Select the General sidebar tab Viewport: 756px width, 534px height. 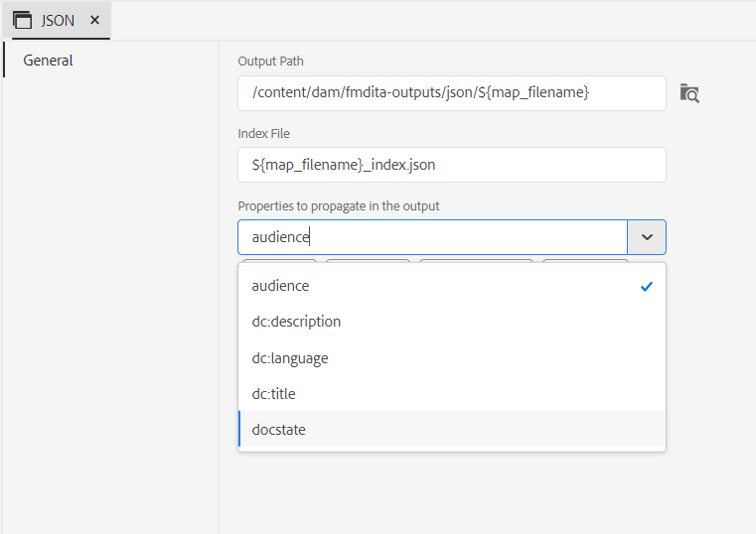point(48,61)
